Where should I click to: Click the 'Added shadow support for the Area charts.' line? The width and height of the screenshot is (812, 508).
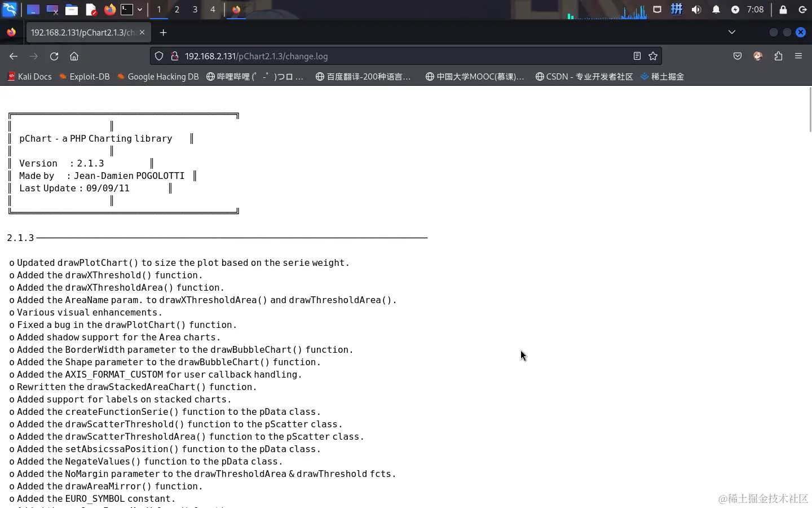pyautogui.click(x=115, y=338)
